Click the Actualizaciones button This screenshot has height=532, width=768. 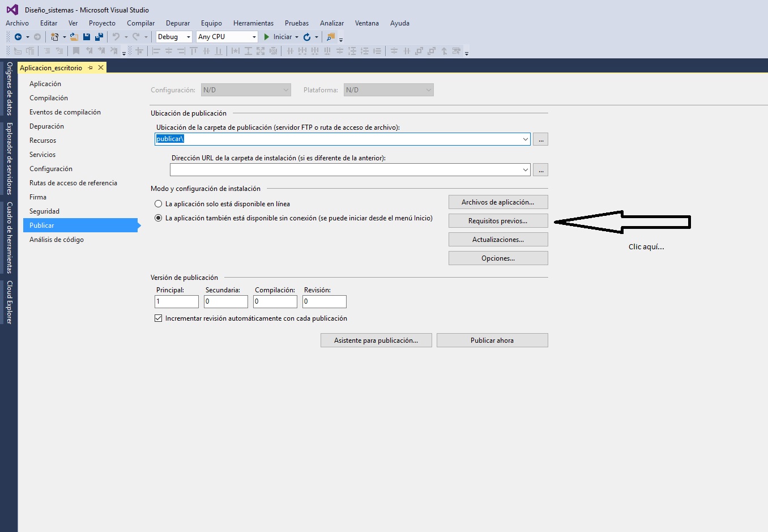[498, 240]
